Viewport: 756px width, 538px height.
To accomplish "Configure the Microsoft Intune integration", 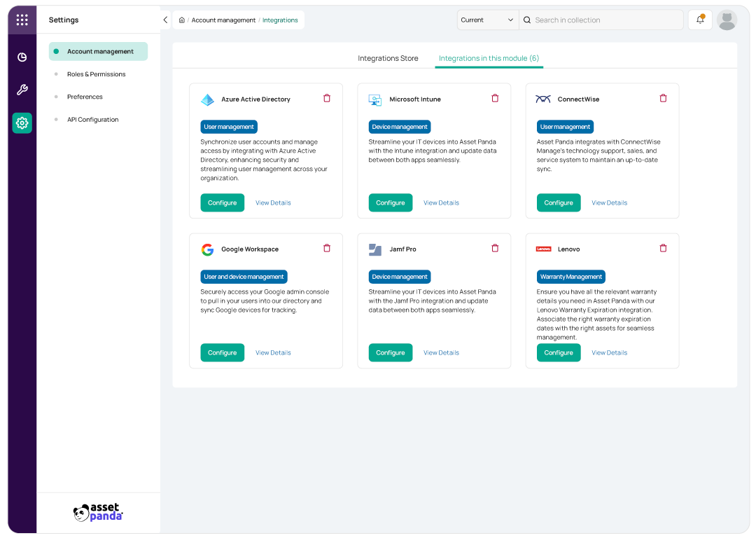I will point(391,202).
